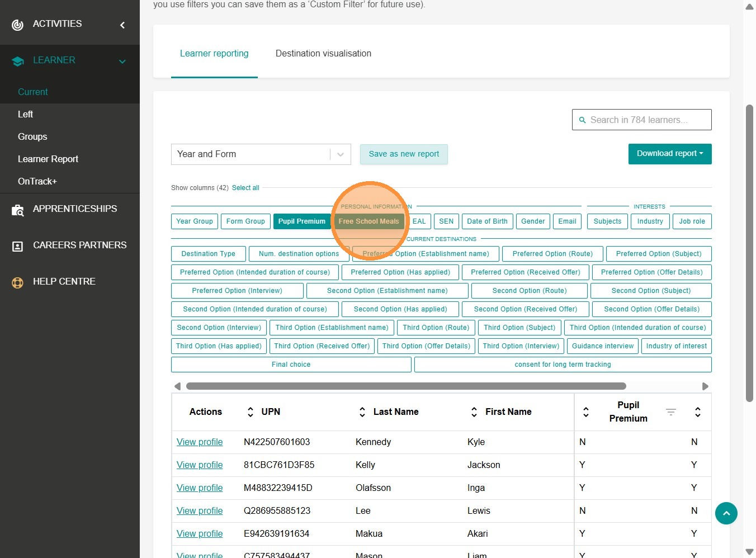
Task: Focus the Search in 784 learners field
Action: click(642, 120)
